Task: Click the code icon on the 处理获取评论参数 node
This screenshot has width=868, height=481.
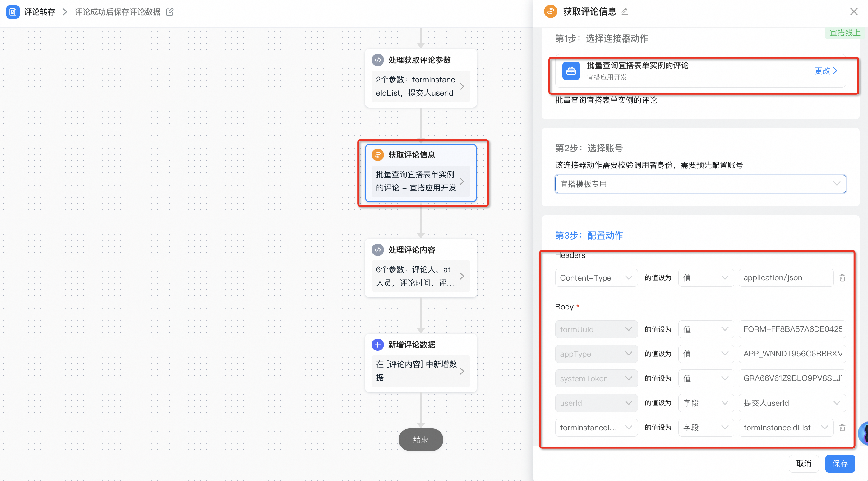Action: (x=377, y=60)
